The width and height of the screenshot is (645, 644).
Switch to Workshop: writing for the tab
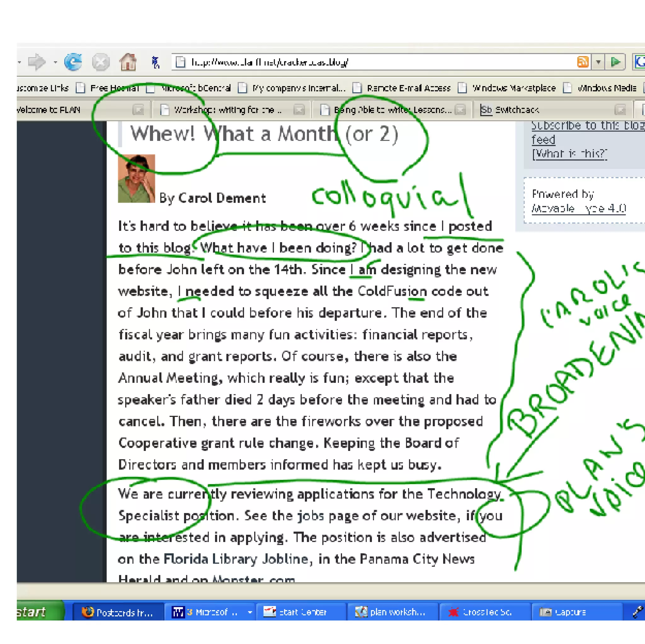coord(227,110)
